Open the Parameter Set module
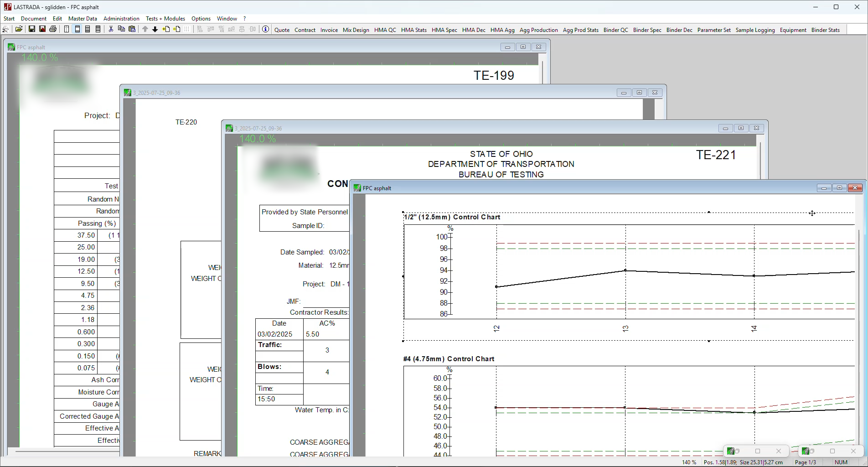The image size is (868, 467). tap(714, 30)
